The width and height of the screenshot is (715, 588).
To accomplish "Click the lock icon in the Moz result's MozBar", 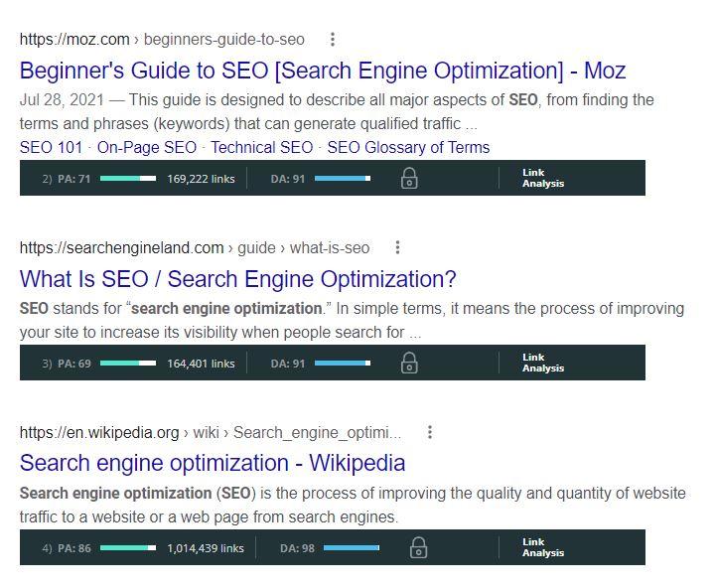I will (x=409, y=179).
